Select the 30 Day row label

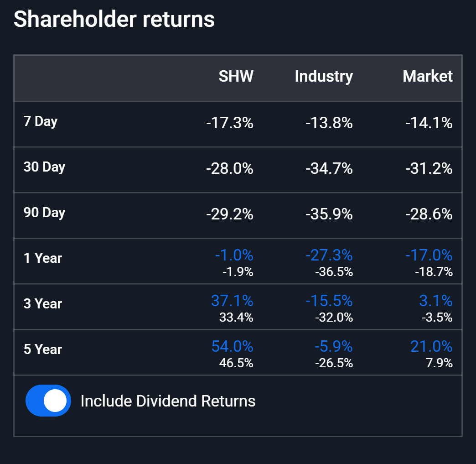pos(44,167)
